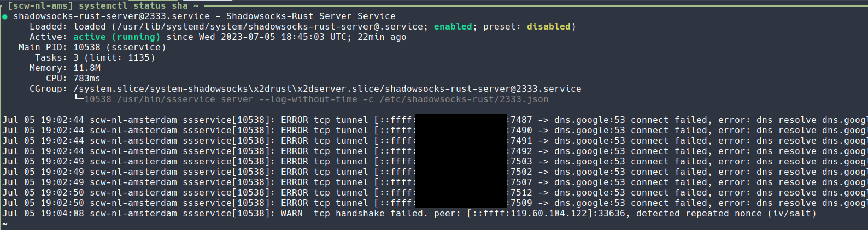Click the Main PID value 10538 (ssservice)
This screenshot has height=230, width=868.
click(119, 48)
